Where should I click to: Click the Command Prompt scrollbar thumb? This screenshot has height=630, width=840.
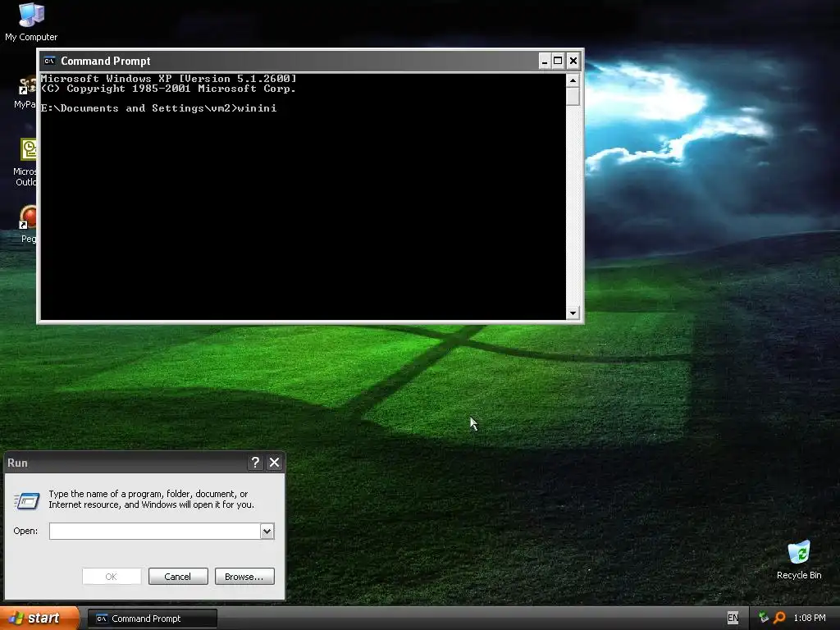point(573,97)
